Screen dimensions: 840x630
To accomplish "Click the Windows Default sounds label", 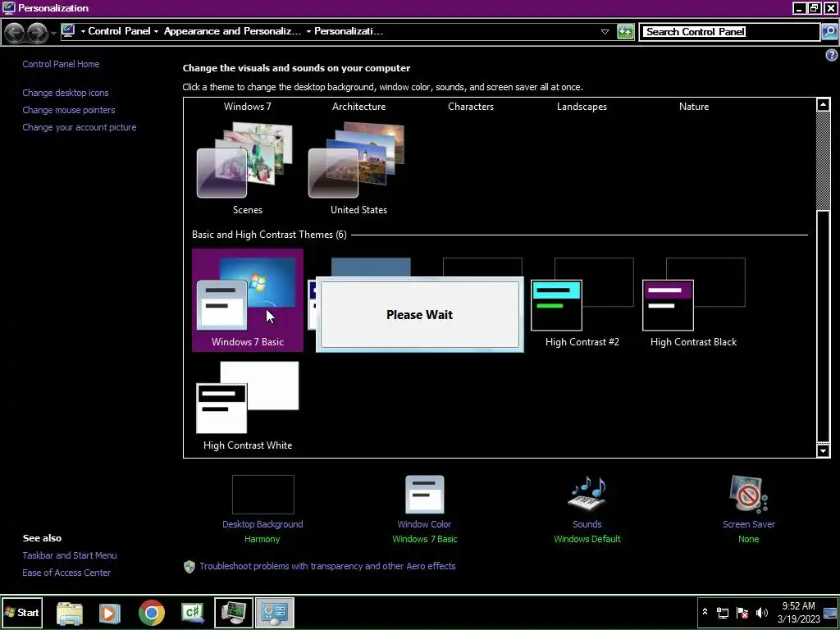I will [x=587, y=539].
